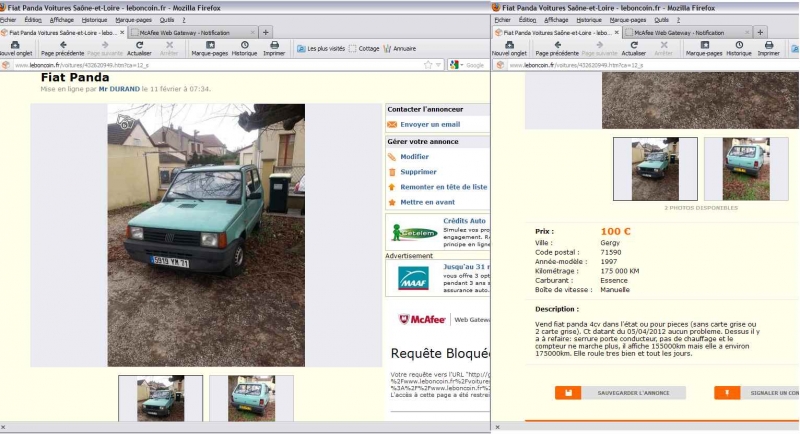
Task: Click the orange save disk icon
Action: click(568, 393)
